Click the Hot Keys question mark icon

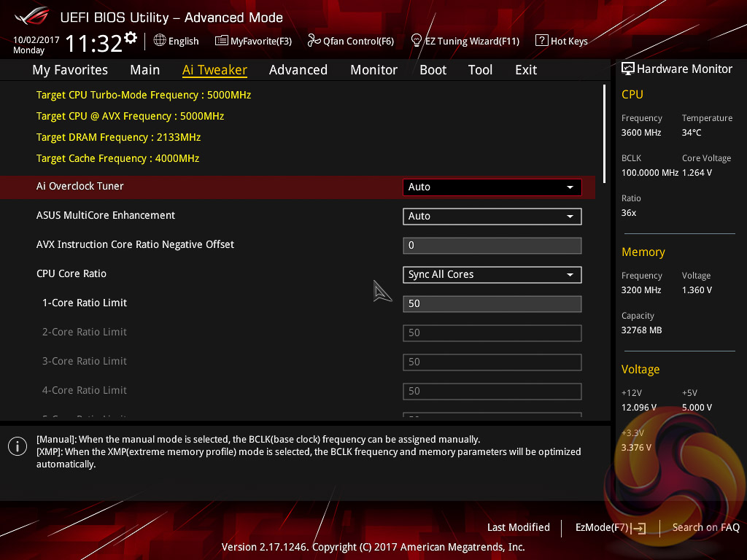pos(542,41)
